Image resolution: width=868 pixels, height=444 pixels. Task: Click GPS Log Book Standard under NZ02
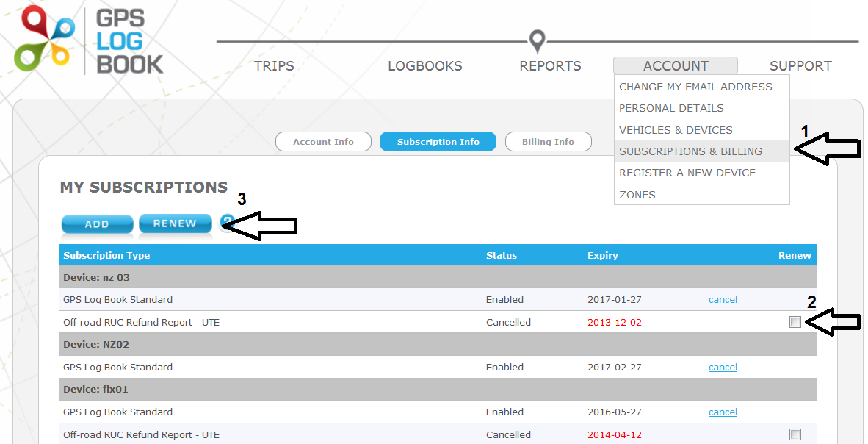point(118,367)
